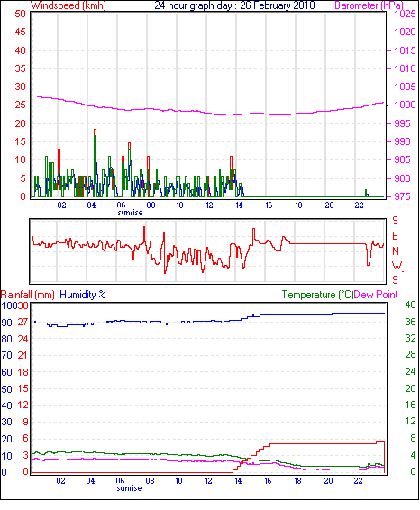Click humidity axis value 90

[x=6, y=323]
